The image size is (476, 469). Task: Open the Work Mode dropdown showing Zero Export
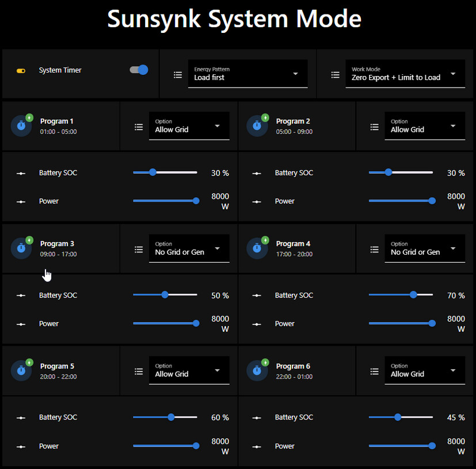coord(405,74)
